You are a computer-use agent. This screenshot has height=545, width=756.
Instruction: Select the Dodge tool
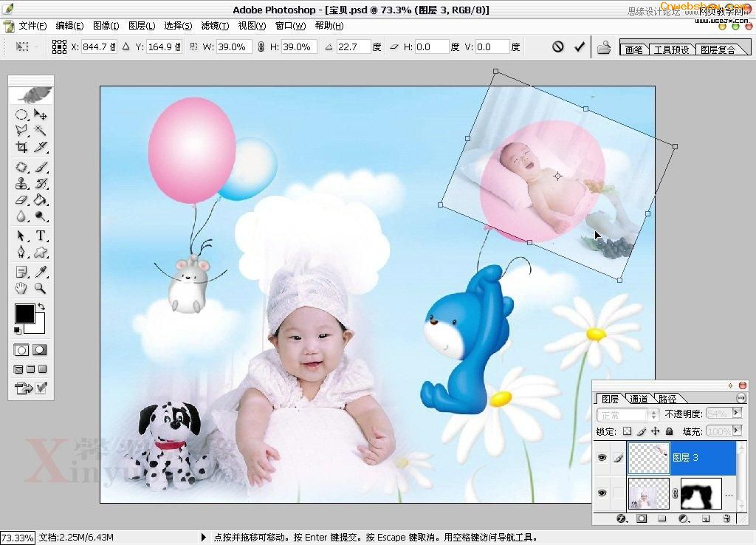41,216
